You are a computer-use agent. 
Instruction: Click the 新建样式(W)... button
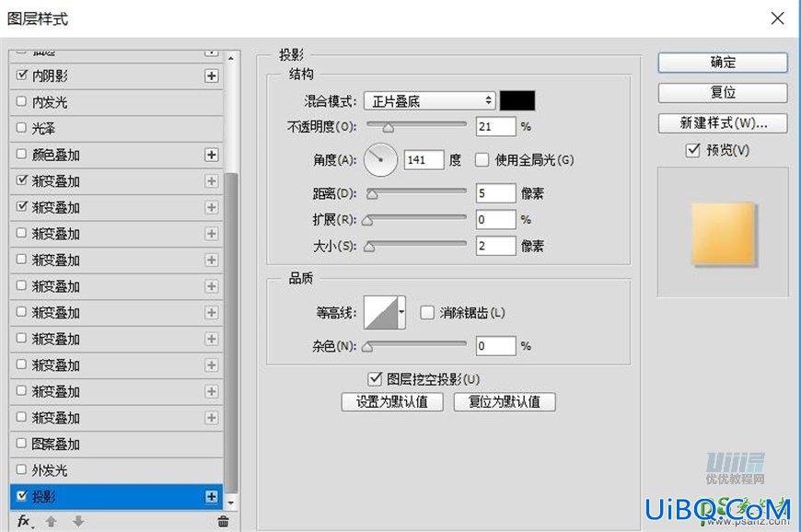(x=723, y=123)
